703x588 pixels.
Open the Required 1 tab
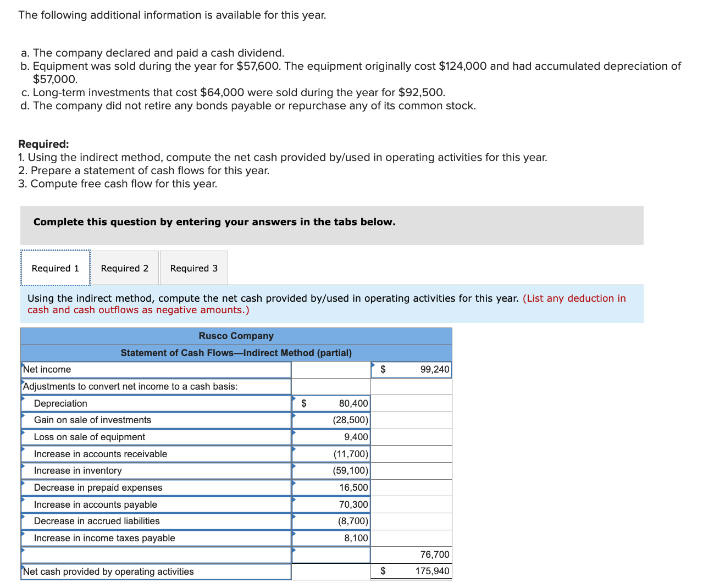[56, 268]
